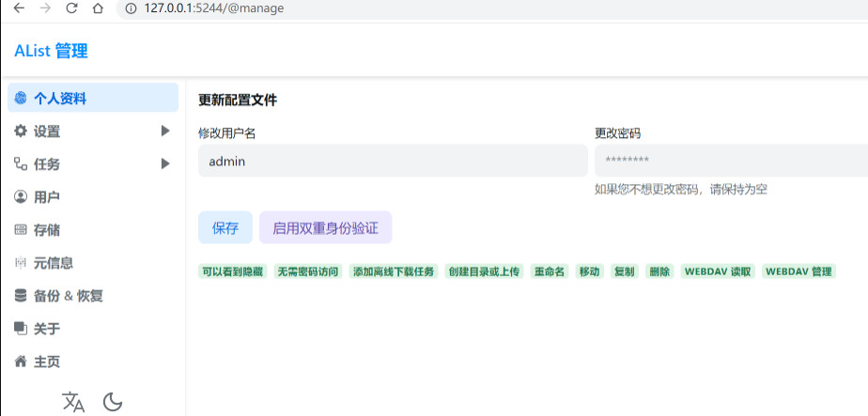Click the 修改用户名 field containing admin
868x416 pixels.
(393, 161)
